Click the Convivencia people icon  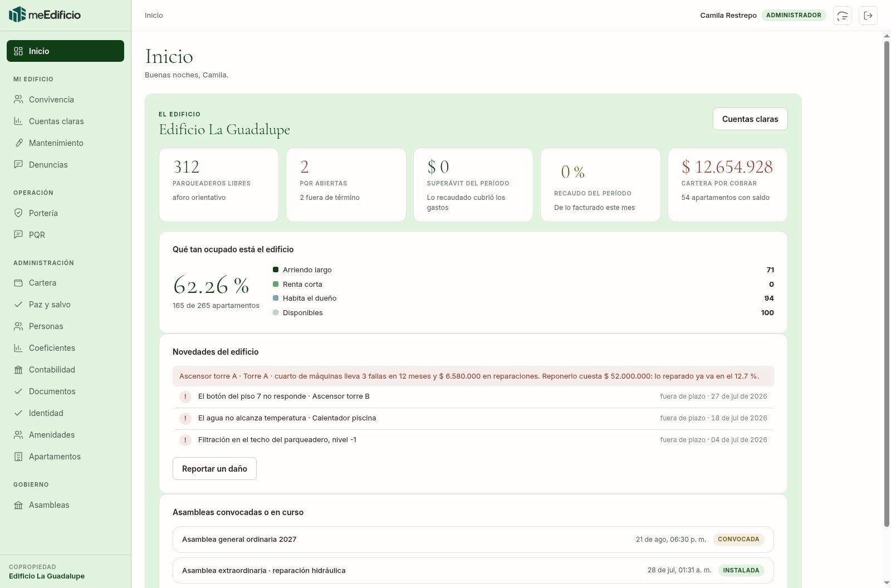click(x=18, y=100)
